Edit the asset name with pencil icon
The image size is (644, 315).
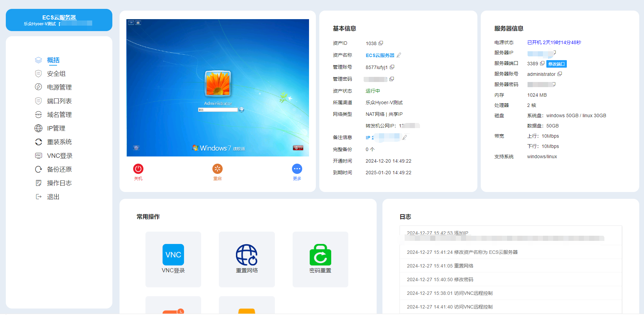(x=399, y=55)
